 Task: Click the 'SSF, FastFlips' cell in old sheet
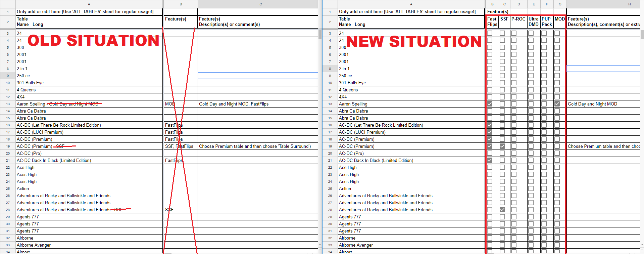click(x=181, y=146)
